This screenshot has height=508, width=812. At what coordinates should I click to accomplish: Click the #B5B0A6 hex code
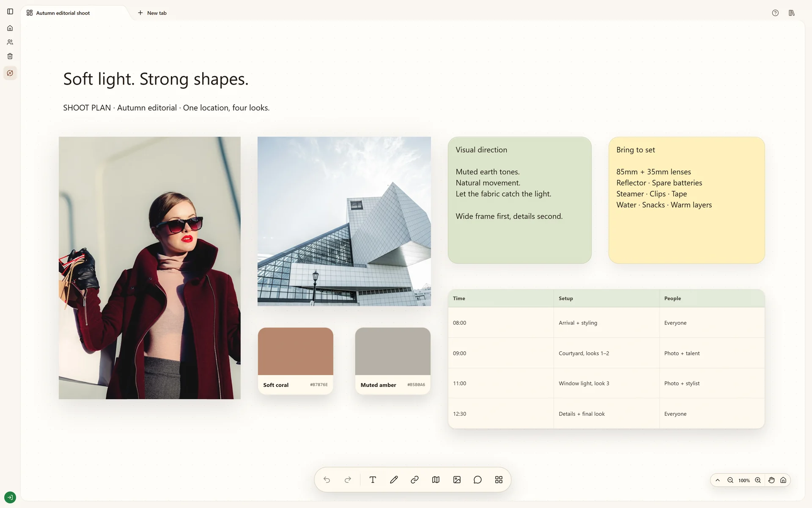tap(416, 385)
